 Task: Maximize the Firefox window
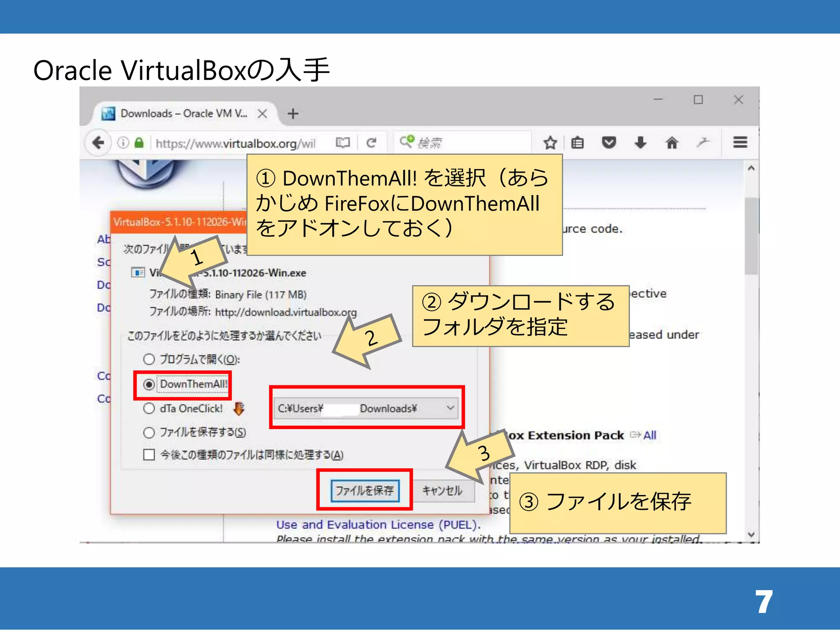(x=698, y=100)
